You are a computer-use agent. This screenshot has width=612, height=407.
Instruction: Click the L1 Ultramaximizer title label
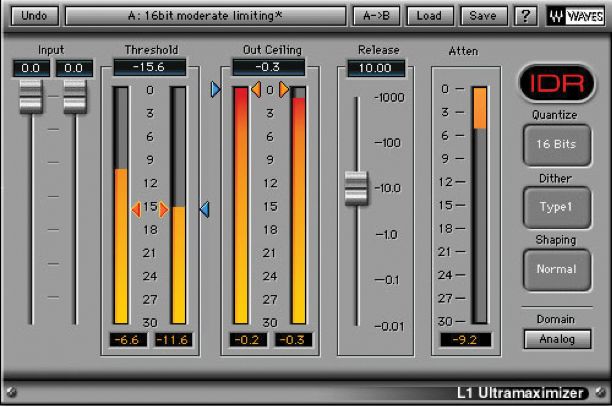[x=520, y=393]
